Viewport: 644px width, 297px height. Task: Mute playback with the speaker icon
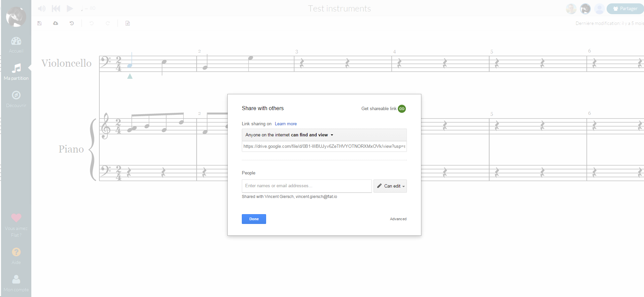pos(41,8)
